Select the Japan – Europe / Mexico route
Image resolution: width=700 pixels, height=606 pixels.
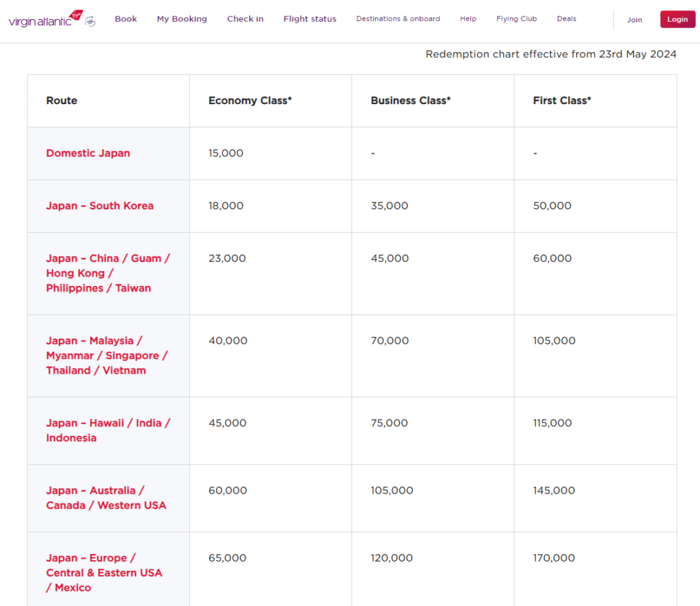[x=104, y=573]
